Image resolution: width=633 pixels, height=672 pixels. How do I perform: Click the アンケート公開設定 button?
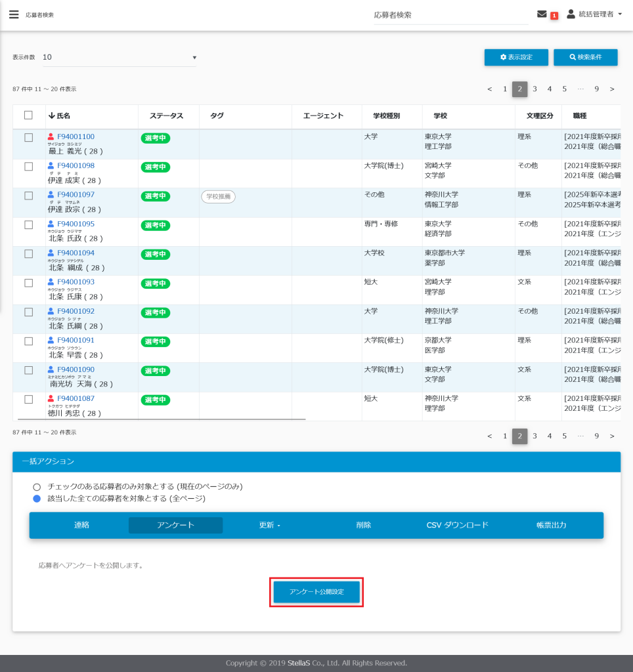click(316, 592)
